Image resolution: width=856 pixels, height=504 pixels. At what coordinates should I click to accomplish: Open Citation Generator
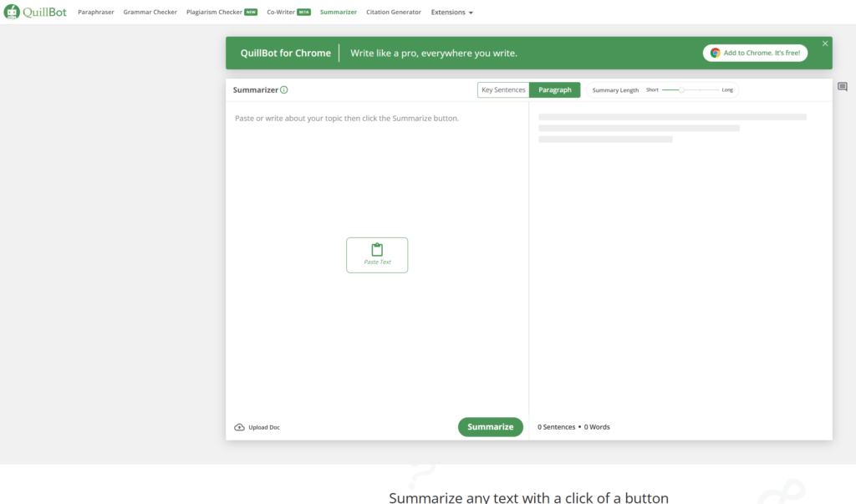click(394, 12)
